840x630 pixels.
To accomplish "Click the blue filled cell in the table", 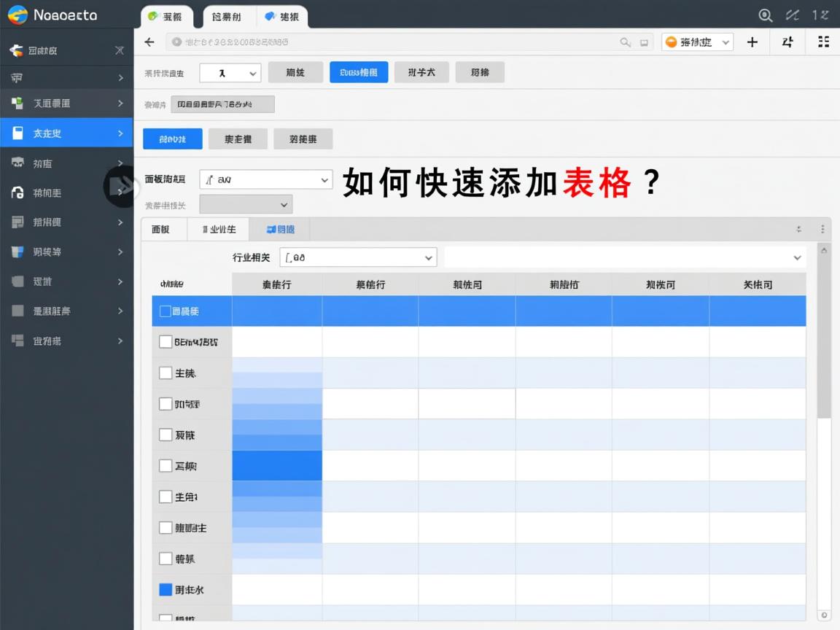I will point(277,465).
